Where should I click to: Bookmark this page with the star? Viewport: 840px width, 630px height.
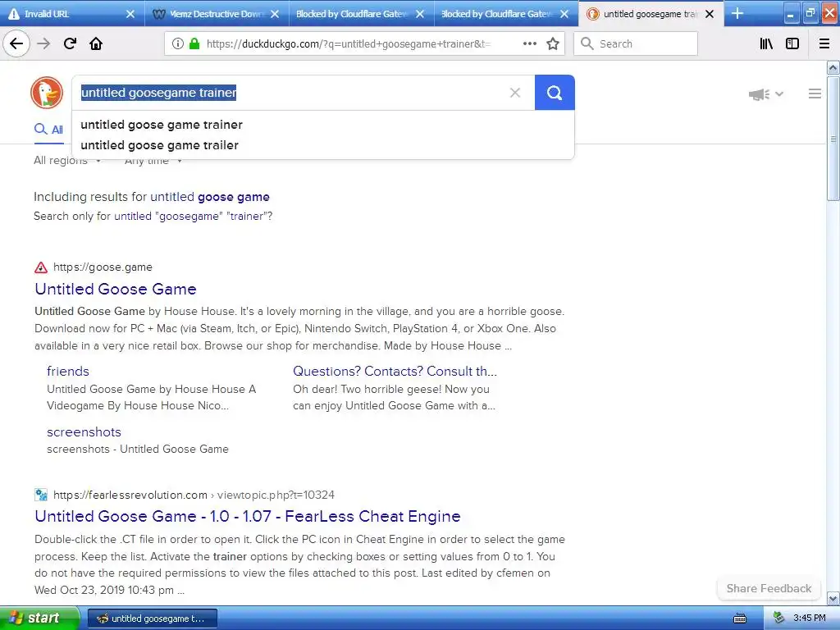tap(553, 43)
